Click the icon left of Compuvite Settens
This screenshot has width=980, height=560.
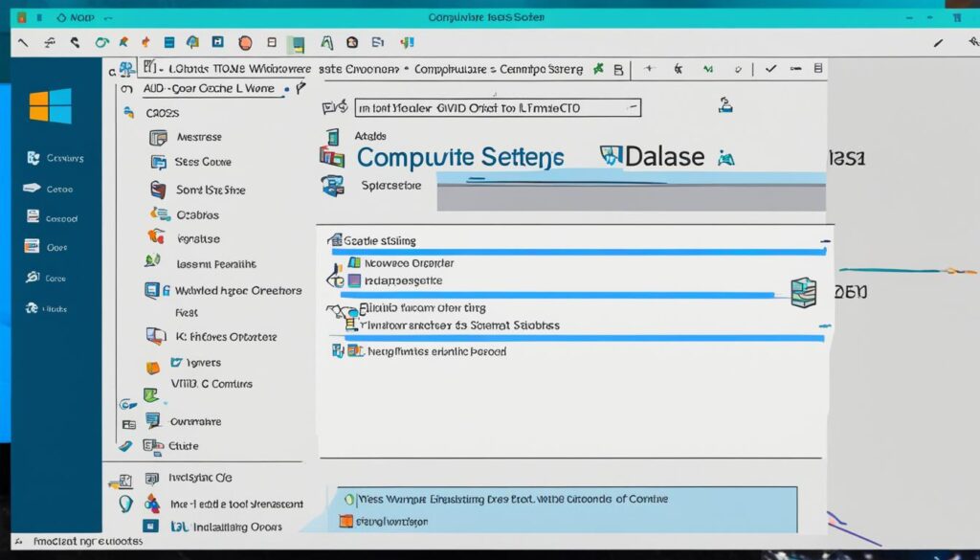click(332, 157)
